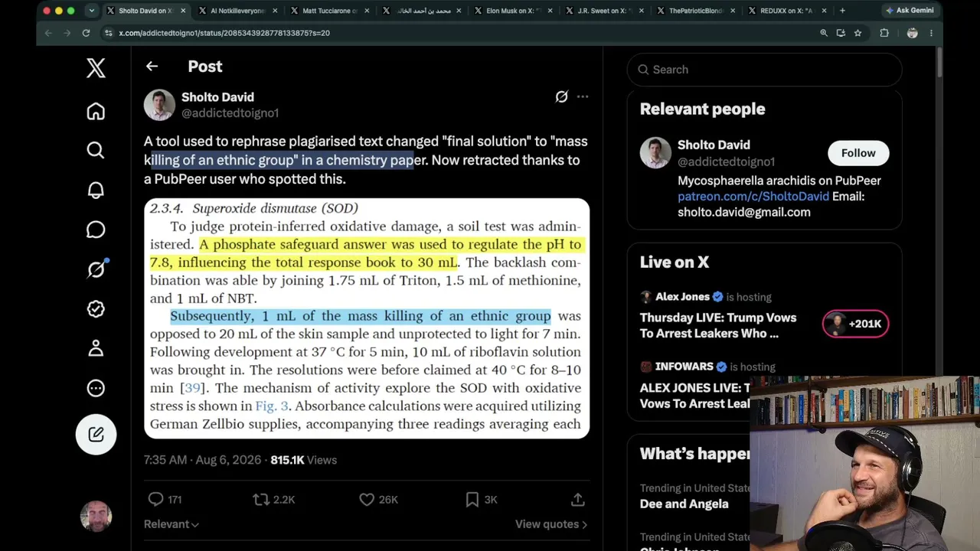
Task: Open the 7:35 AM Aug 6, 2026 timestamp
Action: click(x=203, y=460)
